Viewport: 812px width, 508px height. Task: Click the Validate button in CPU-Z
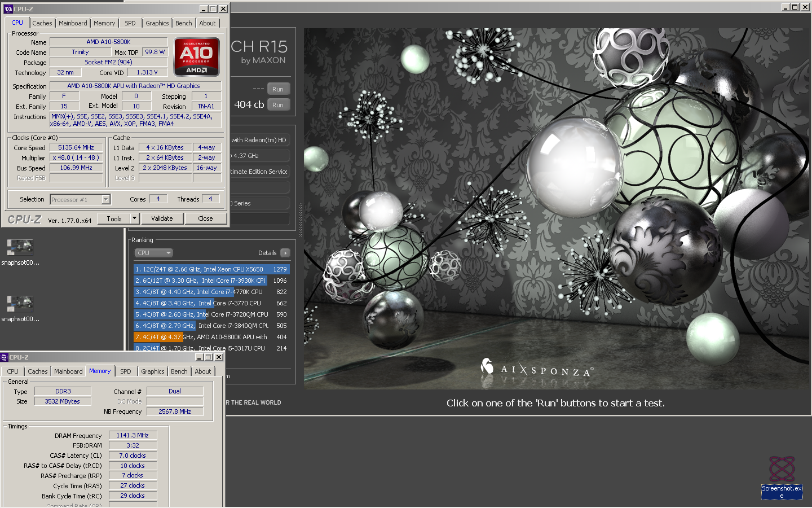pos(162,218)
